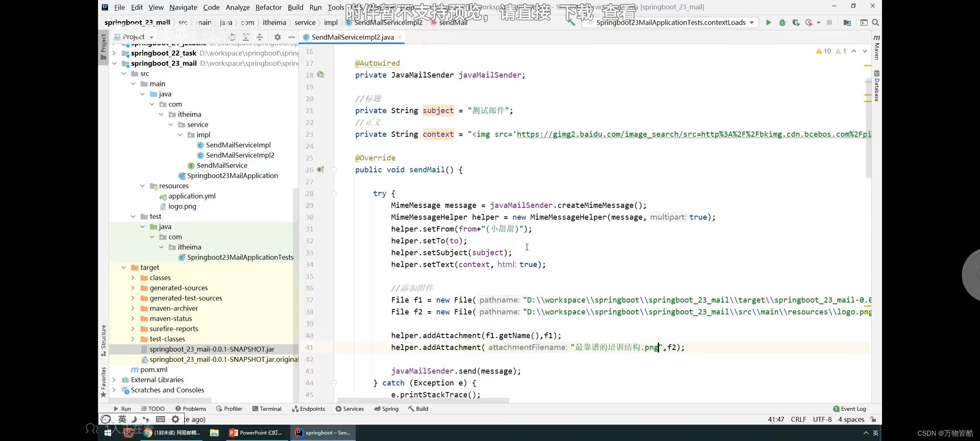Expand springboot_22_task module

(x=114, y=53)
